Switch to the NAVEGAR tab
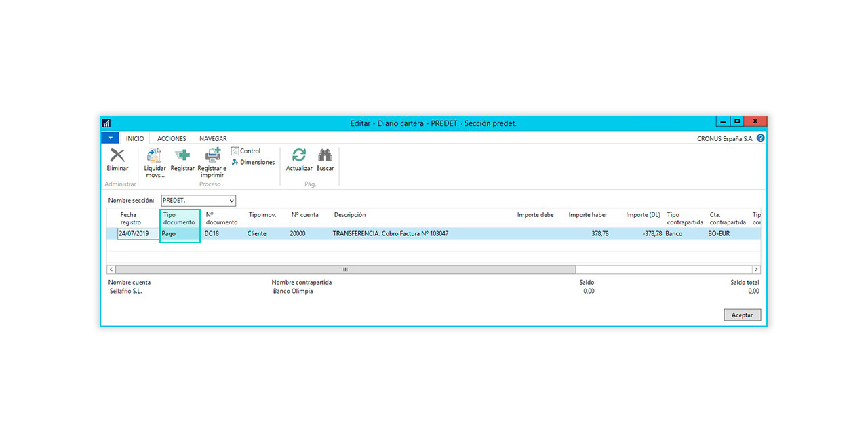 point(213,139)
